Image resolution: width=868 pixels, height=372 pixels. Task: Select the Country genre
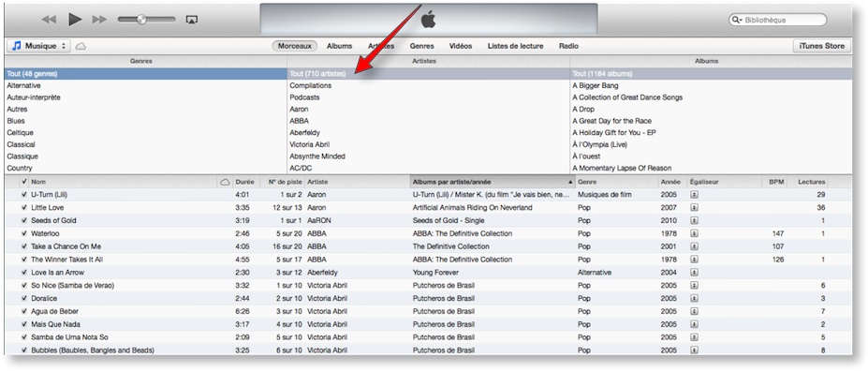click(x=145, y=168)
